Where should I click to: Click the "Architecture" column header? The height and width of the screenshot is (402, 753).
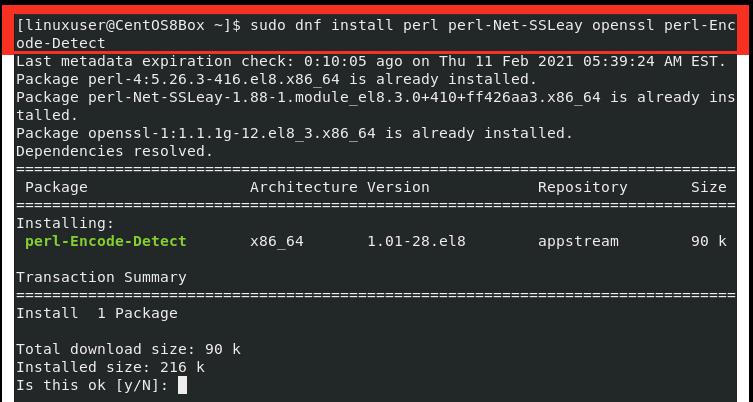303,187
